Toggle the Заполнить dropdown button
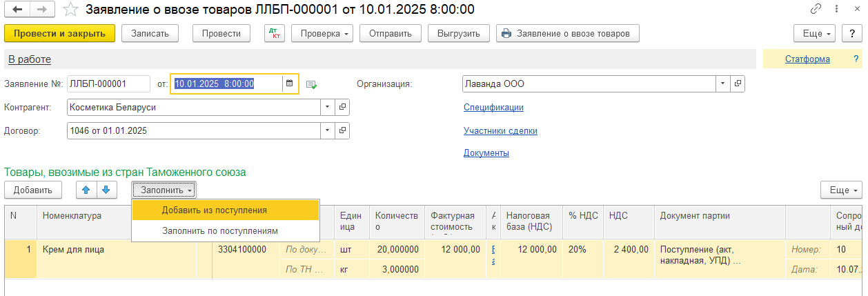The height and width of the screenshot is (296, 868). coord(164,190)
